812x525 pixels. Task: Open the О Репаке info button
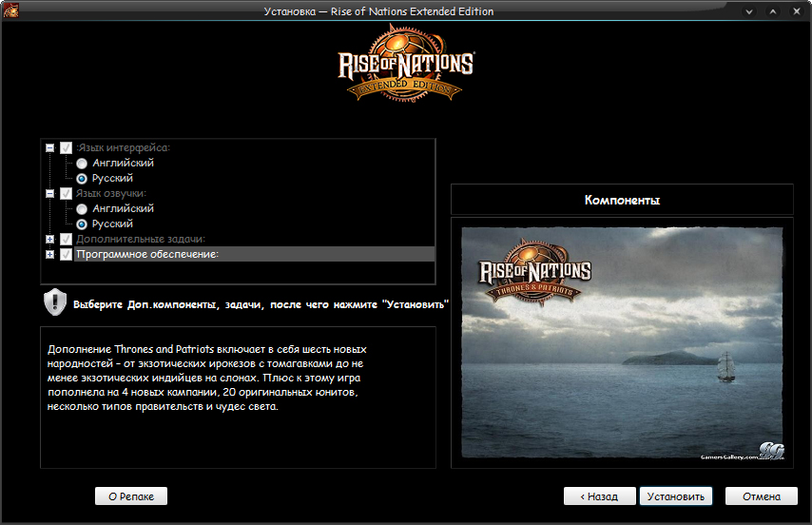pos(130,496)
